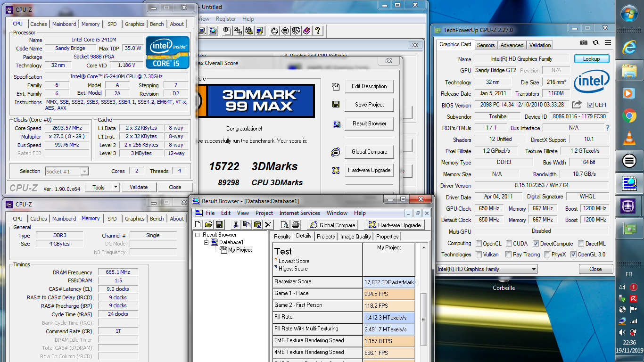The height and width of the screenshot is (362, 644).
Task: Click the Open folder icon in Result Browser toolbar
Action: tap(208, 225)
